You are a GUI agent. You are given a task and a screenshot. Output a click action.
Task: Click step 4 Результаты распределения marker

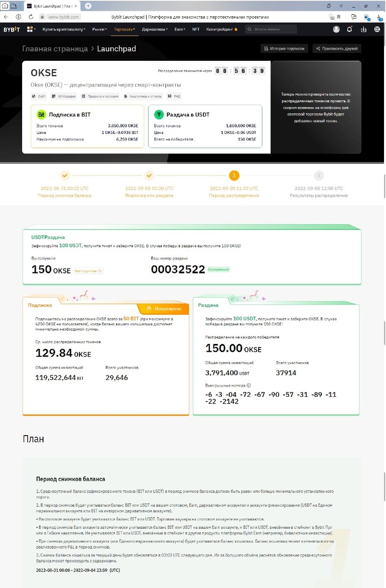(x=319, y=175)
